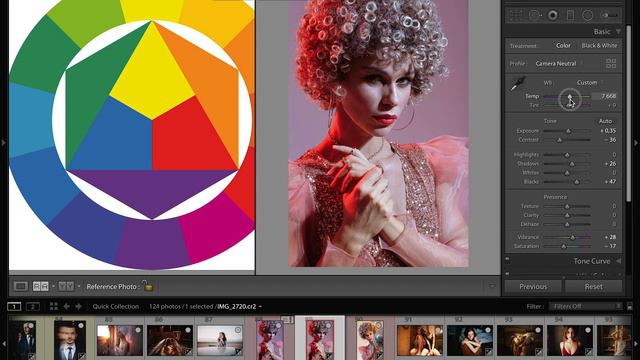Open Reference View options arrow

(x=53, y=286)
